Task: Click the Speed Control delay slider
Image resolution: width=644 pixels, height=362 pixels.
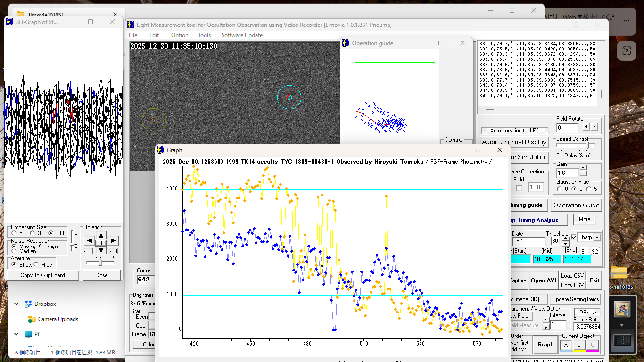Action: pyautogui.click(x=587, y=146)
